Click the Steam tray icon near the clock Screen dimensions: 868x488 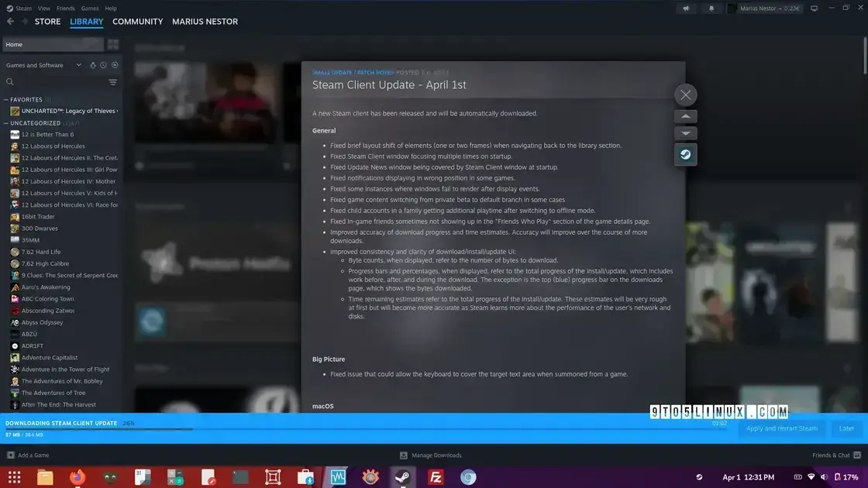pos(699,477)
